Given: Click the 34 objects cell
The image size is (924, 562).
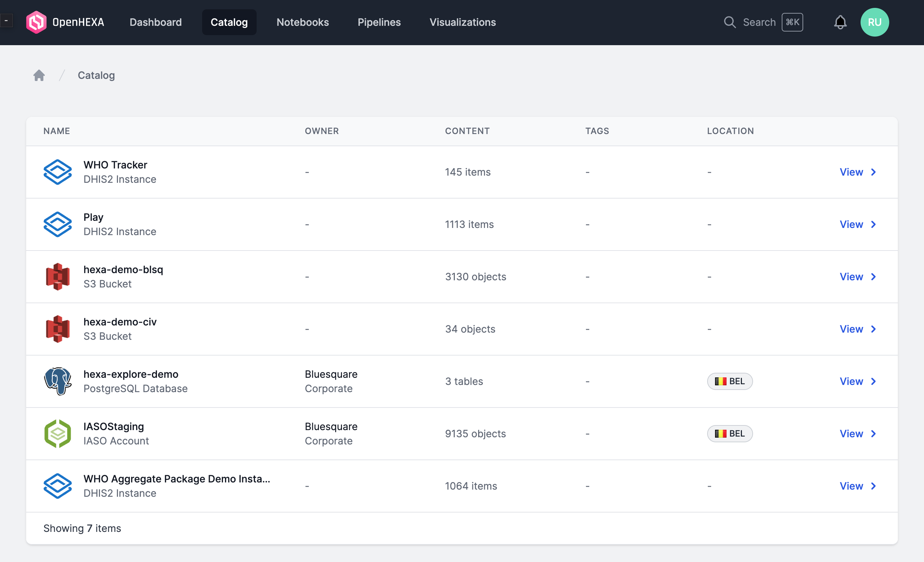Looking at the screenshot, I should click(x=470, y=329).
